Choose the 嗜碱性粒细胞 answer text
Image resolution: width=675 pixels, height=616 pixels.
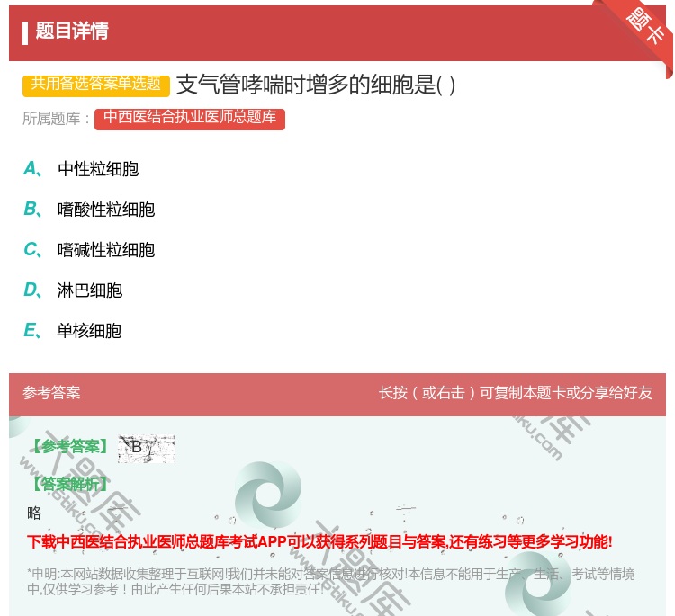point(106,250)
